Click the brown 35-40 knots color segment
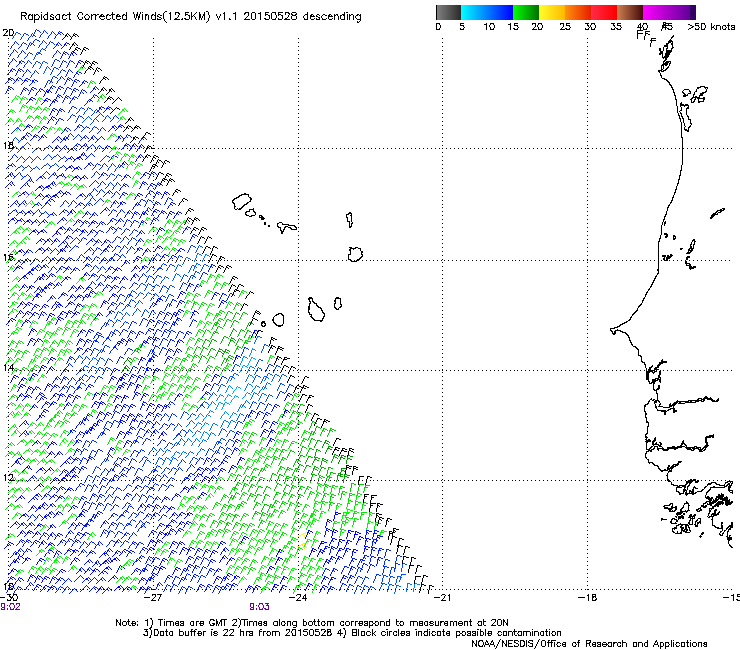 [x=630, y=12]
